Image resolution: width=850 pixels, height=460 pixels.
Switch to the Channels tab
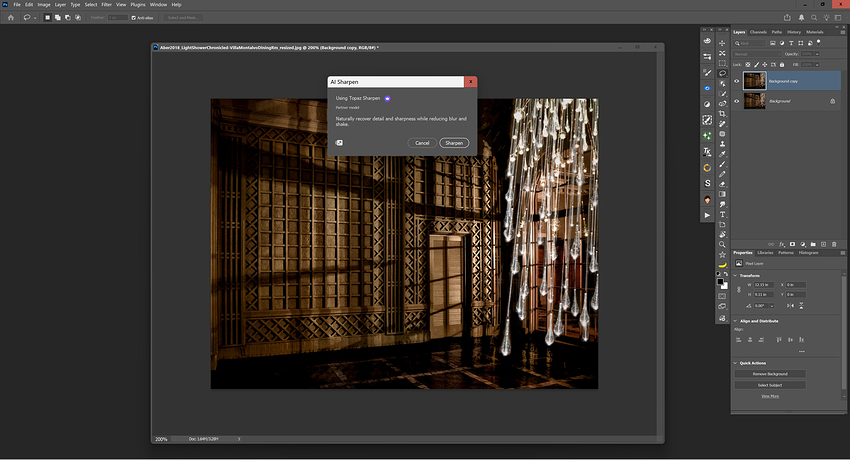pos(760,32)
